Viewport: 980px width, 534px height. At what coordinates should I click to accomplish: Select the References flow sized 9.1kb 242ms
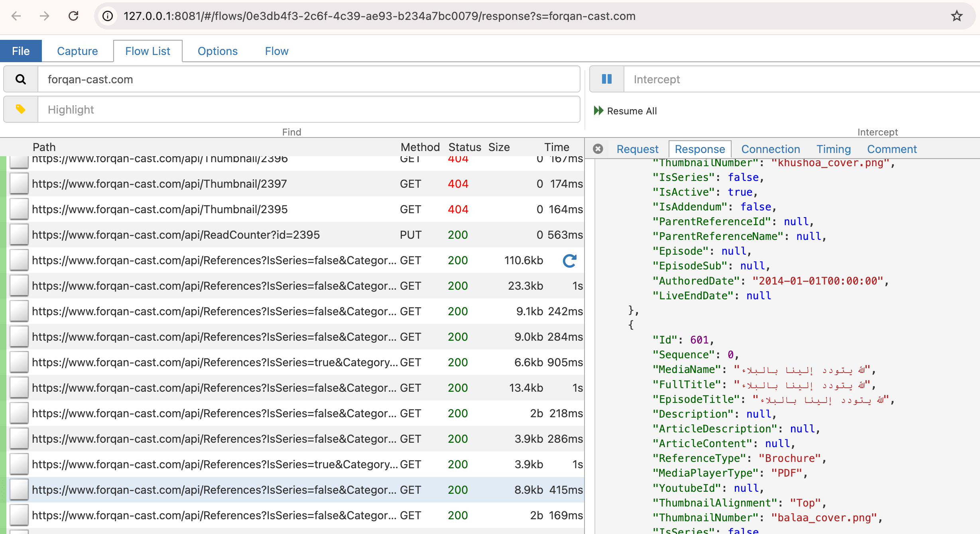(x=214, y=311)
